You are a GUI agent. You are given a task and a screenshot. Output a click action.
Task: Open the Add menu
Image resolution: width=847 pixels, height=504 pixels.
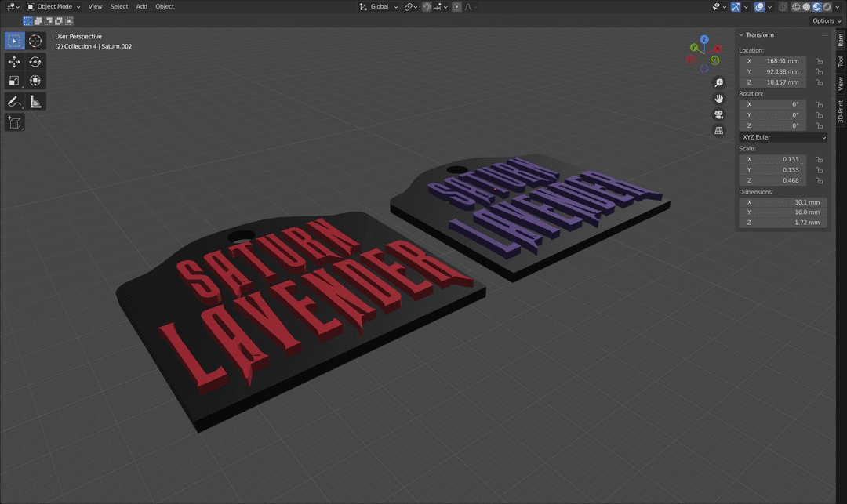coord(141,6)
